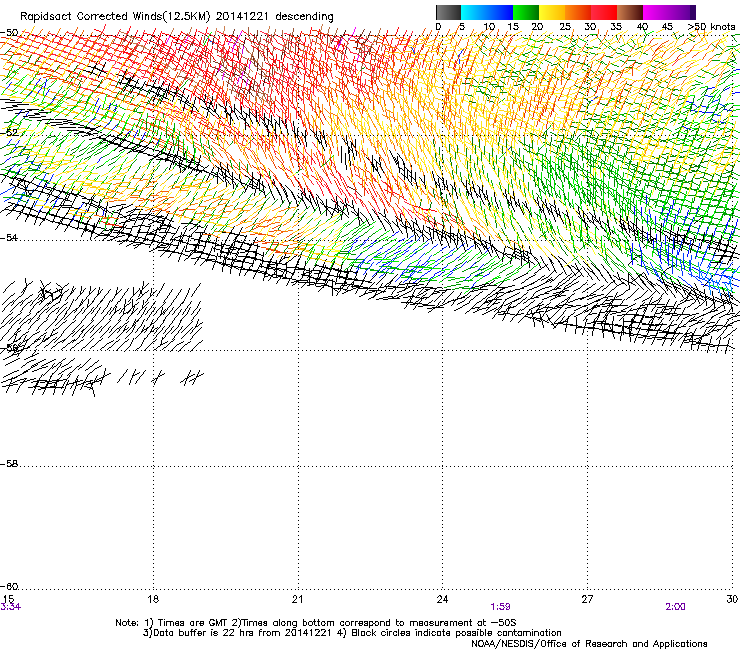Screen dimensions: 740x650
Task: Click the cyan 5-10 knots color swatch
Action: pos(474,12)
